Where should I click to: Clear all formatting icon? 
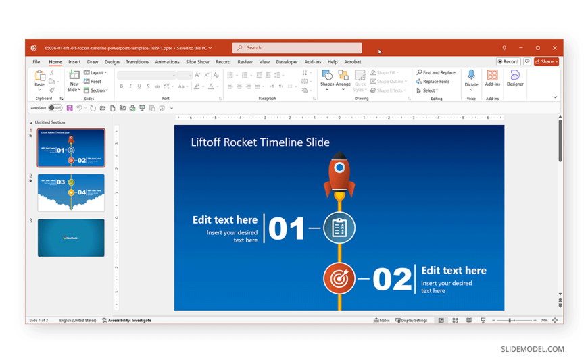coord(216,76)
